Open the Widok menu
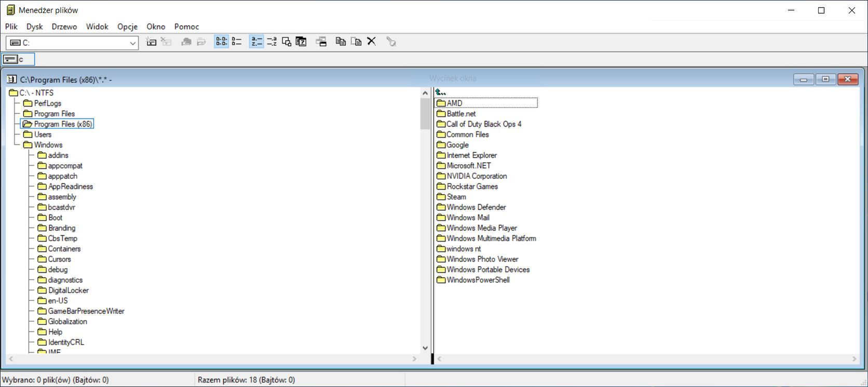This screenshot has height=387, width=868. click(97, 26)
